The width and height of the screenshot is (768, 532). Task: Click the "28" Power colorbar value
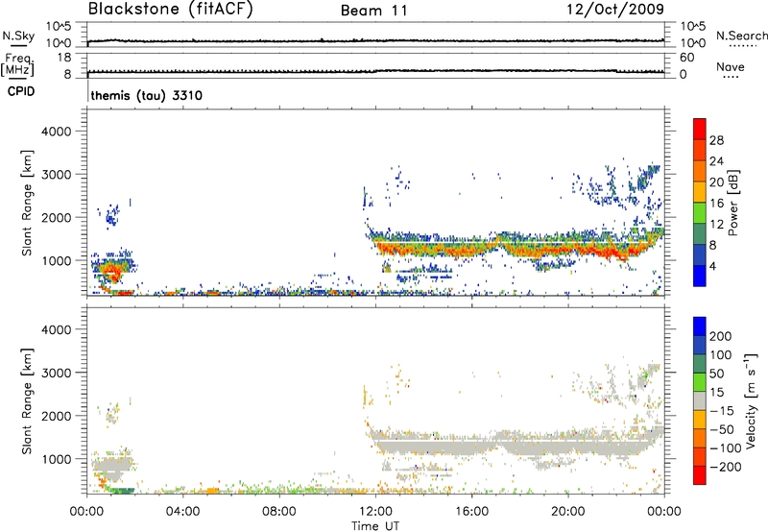point(716,140)
